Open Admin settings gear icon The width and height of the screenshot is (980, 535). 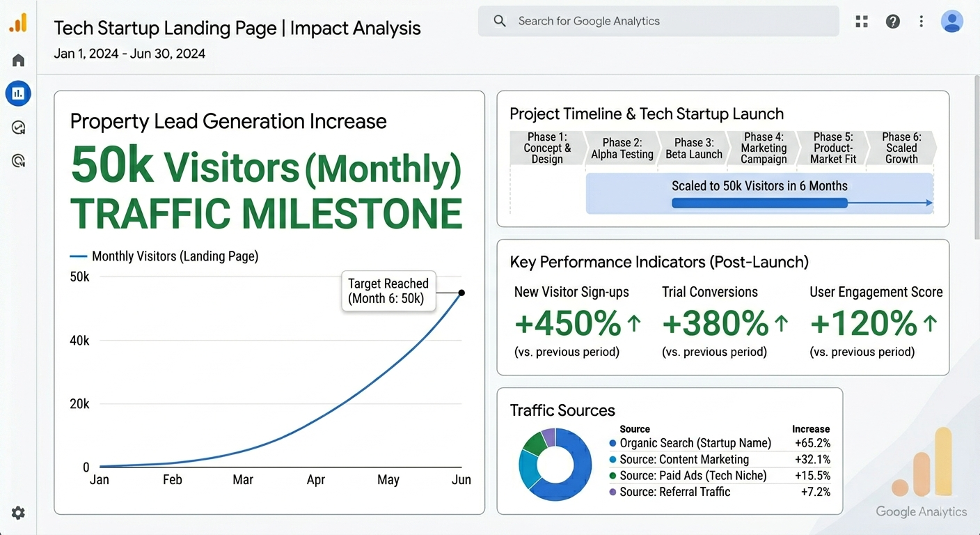coord(19,513)
